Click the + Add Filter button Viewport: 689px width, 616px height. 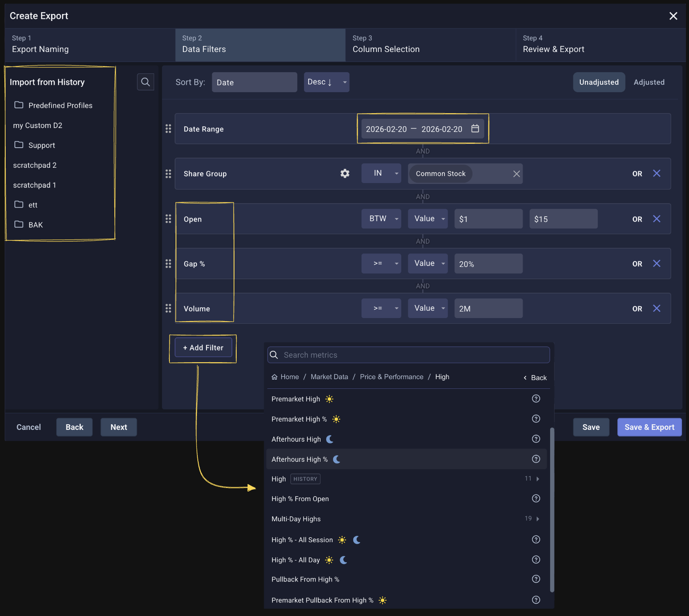pyautogui.click(x=203, y=347)
